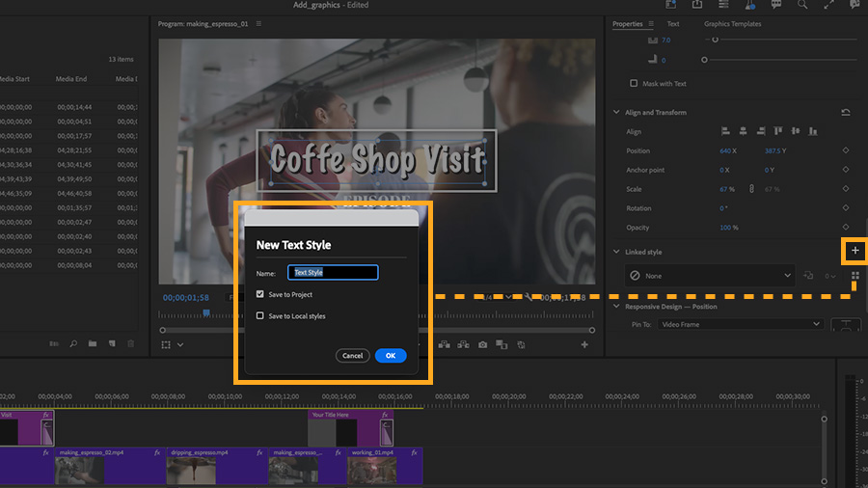Open the playback resolution 1/4 dropdown
The image size is (868, 488).
coord(496,297)
